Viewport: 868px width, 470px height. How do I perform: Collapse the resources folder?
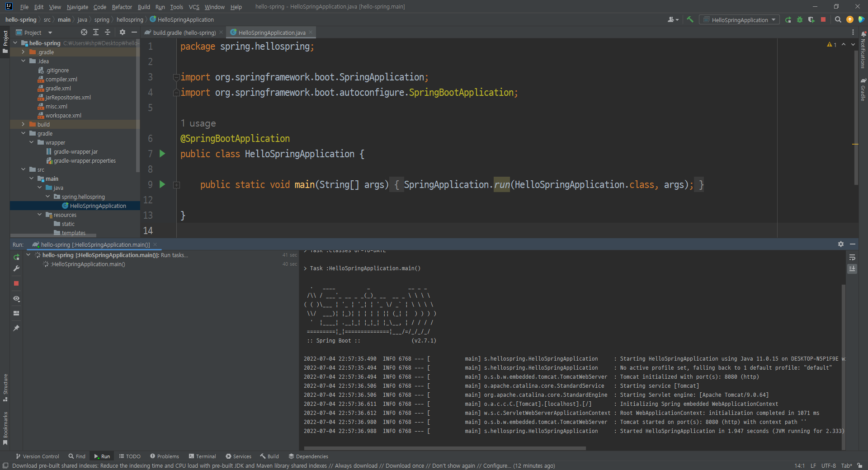[x=39, y=215]
